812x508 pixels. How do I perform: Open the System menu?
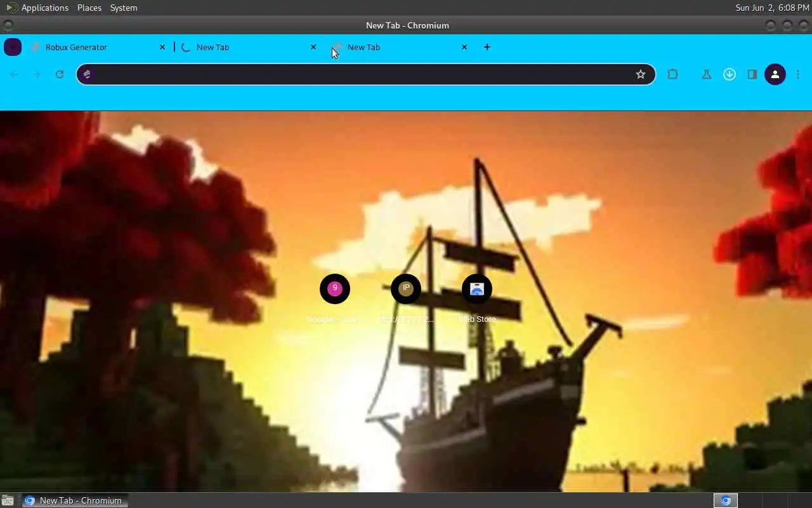point(124,8)
